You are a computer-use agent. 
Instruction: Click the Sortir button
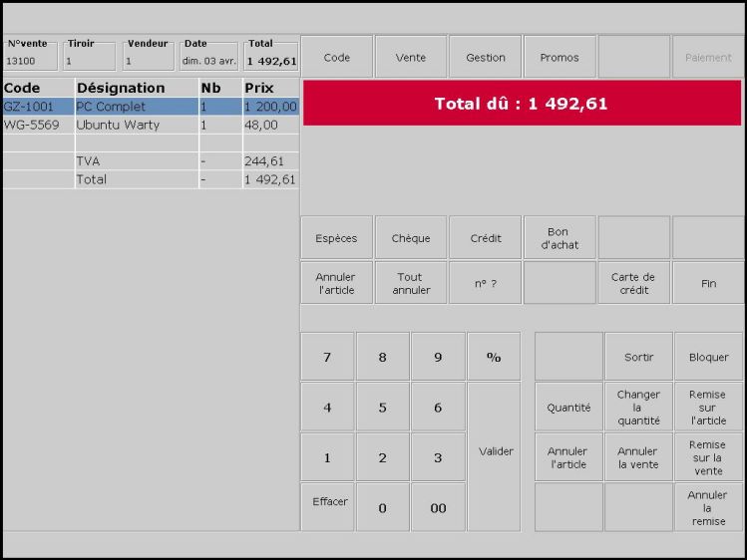point(638,357)
